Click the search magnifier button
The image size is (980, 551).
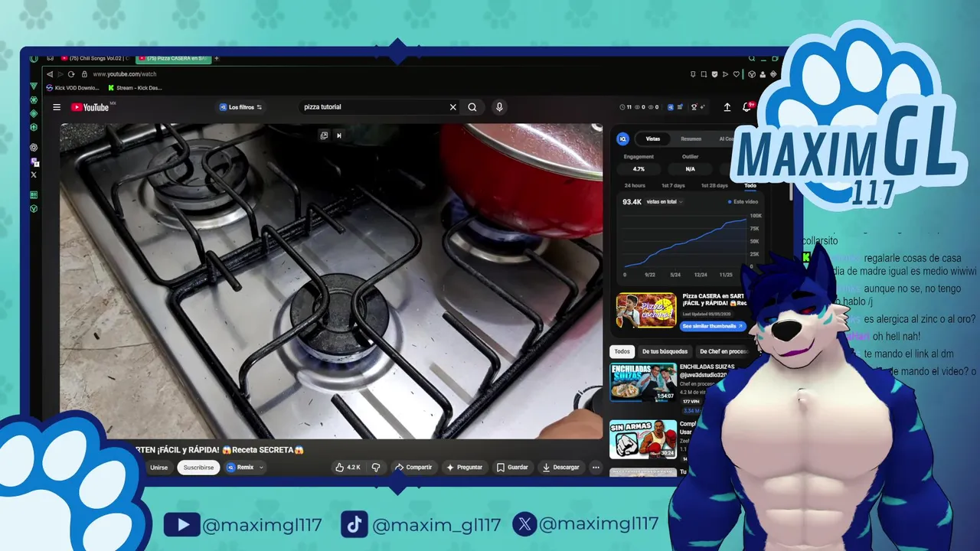coord(472,107)
